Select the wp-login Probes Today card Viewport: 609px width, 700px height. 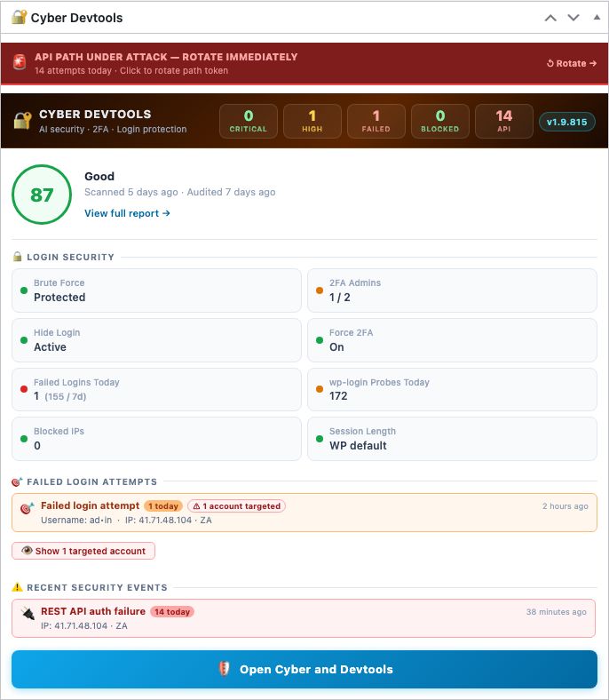[x=452, y=389]
